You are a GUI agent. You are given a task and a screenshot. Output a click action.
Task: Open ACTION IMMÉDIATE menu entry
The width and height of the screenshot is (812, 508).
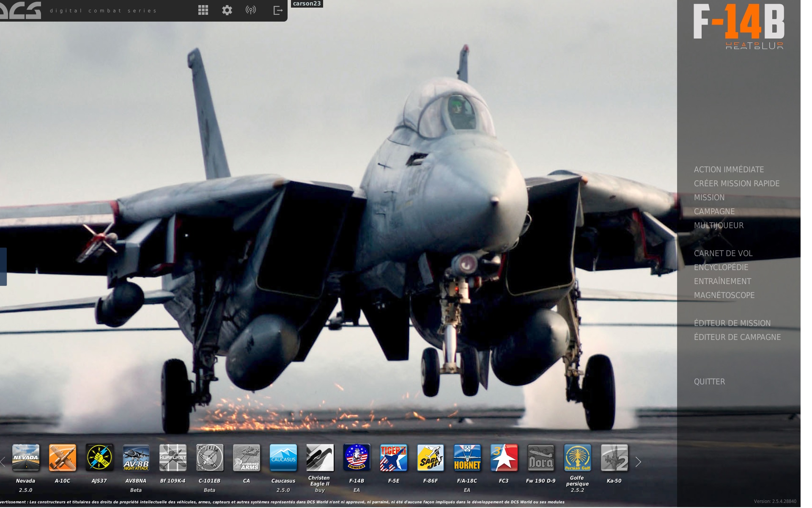[729, 169]
